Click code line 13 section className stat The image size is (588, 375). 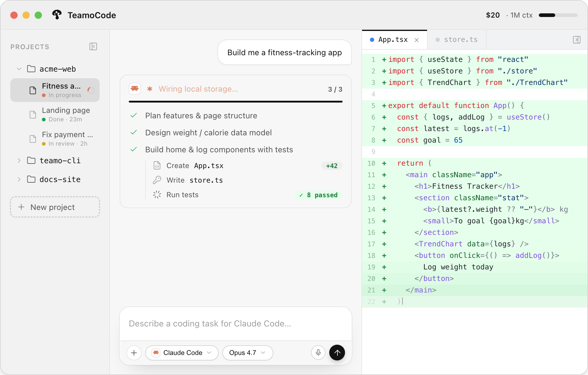pos(475,198)
